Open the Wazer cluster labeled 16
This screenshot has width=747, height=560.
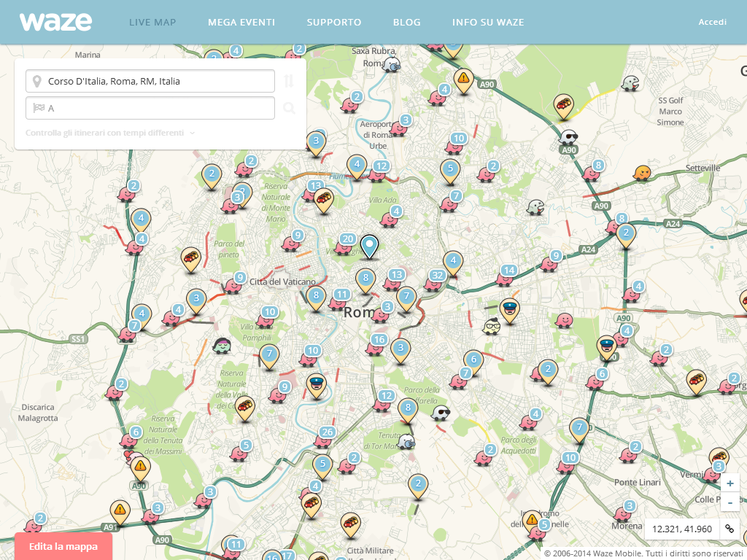(x=376, y=345)
